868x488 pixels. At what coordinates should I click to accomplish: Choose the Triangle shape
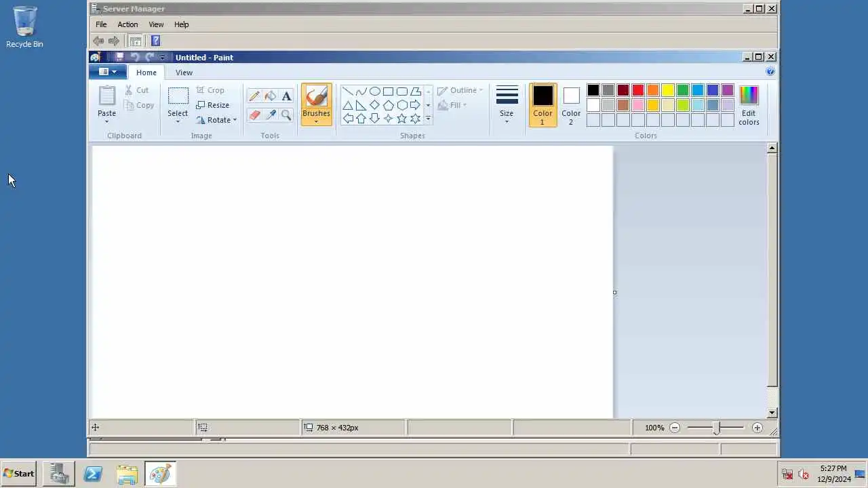[347, 105]
